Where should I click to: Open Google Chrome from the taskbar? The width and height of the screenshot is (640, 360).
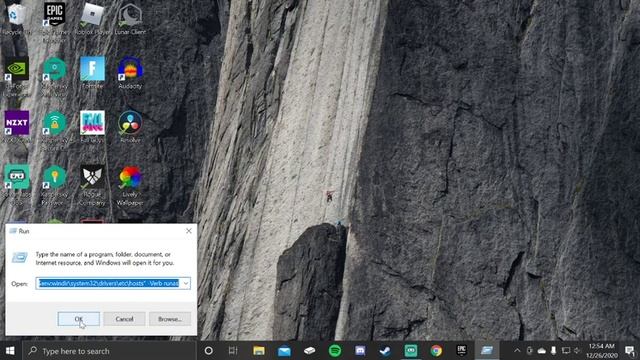[436, 351]
